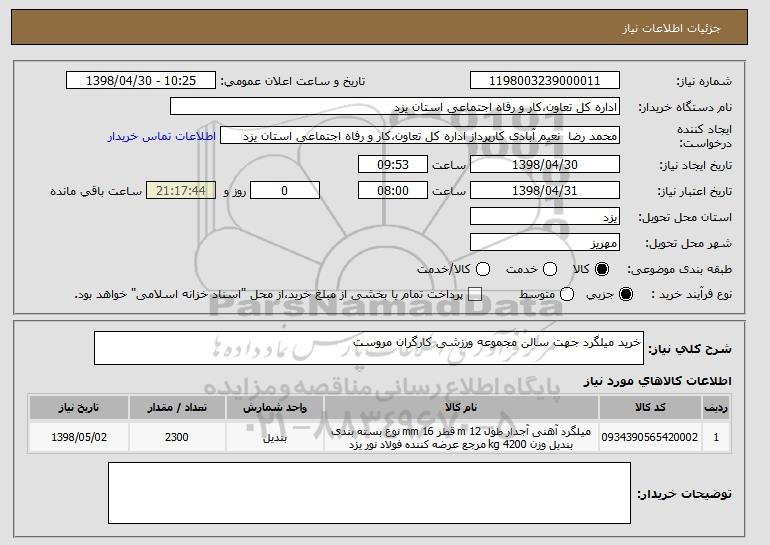The width and height of the screenshot is (770, 545).
Task: Click the remaining days field showing 0
Action: pyautogui.click(x=285, y=191)
